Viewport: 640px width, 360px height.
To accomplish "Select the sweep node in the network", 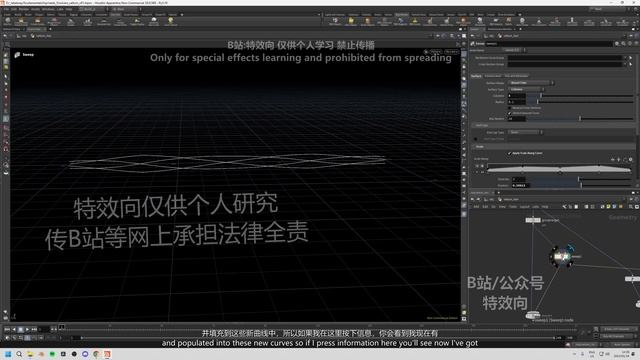I will pos(561,257).
